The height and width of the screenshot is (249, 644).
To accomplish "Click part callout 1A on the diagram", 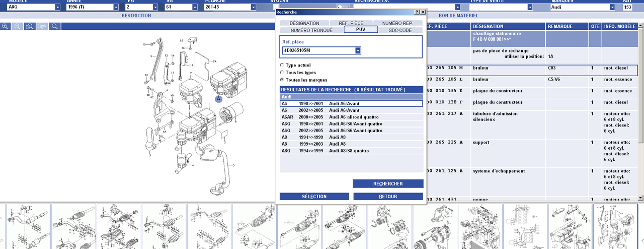I will (218, 99).
